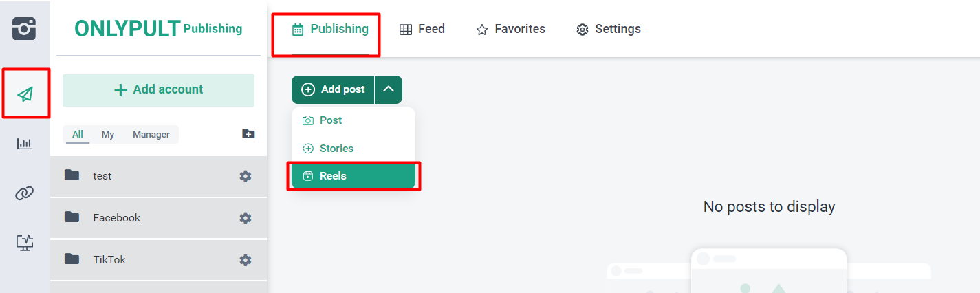Open the Favorites tab
This screenshot has height=293, width=980.
coord(510,29)
